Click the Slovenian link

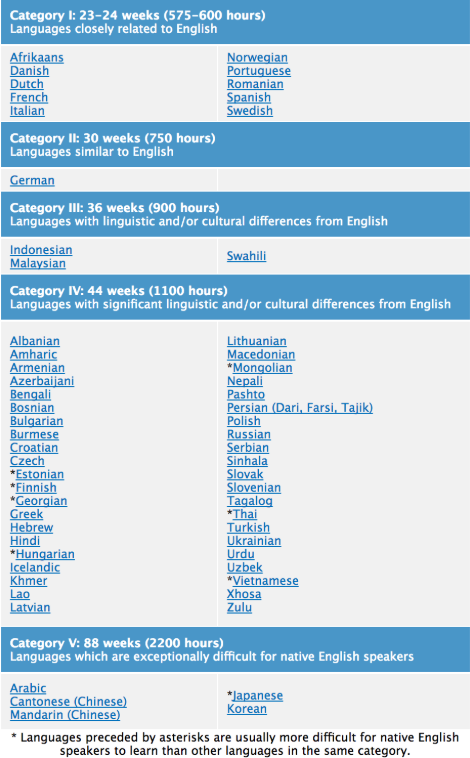tap(254, 488)
